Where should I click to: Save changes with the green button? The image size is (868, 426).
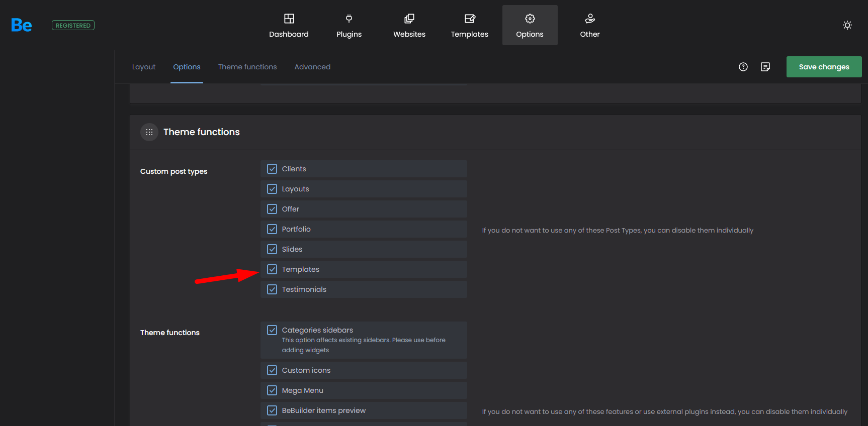pos(824,67)
